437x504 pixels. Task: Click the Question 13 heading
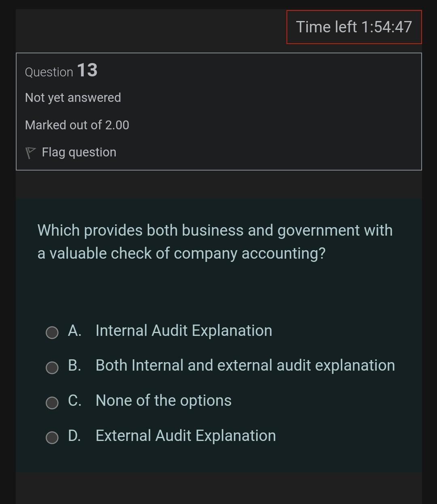click(x=61, y=71)
